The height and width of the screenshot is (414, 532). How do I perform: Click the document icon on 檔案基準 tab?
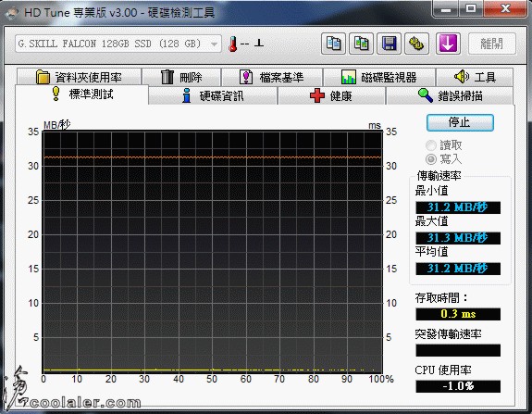pos(246,77)
